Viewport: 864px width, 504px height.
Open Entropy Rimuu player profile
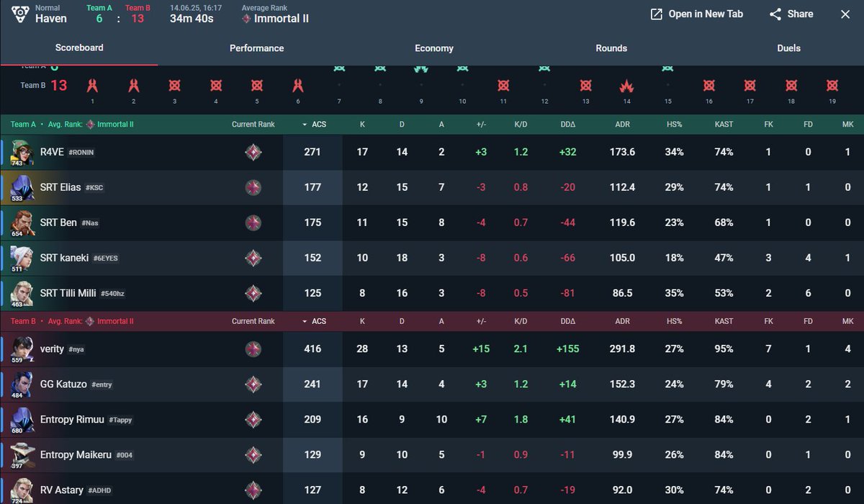(72, 419)
